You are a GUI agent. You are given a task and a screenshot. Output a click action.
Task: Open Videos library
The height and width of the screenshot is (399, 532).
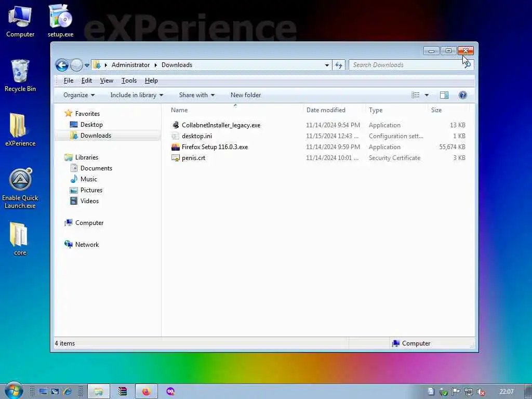pos(89,201)
